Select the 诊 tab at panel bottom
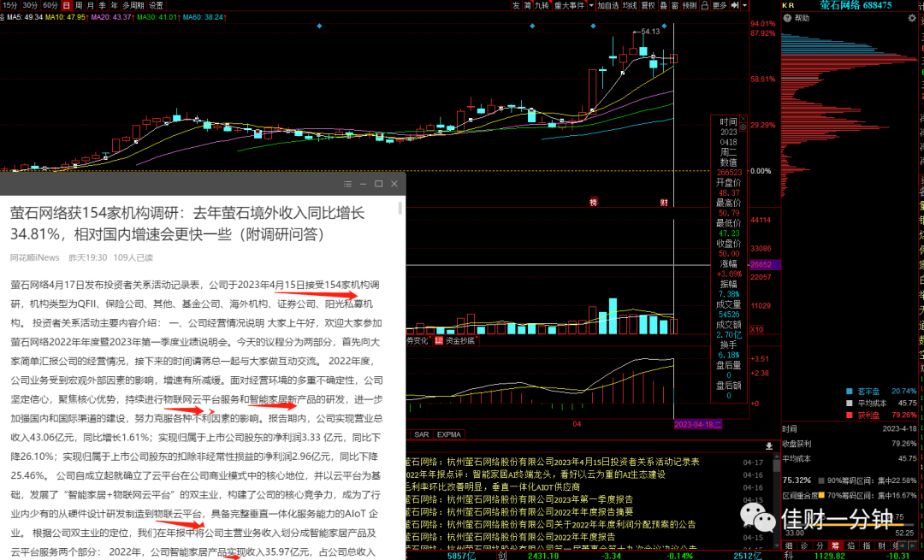The image size is (924, 560). click(x=804, y=545)
